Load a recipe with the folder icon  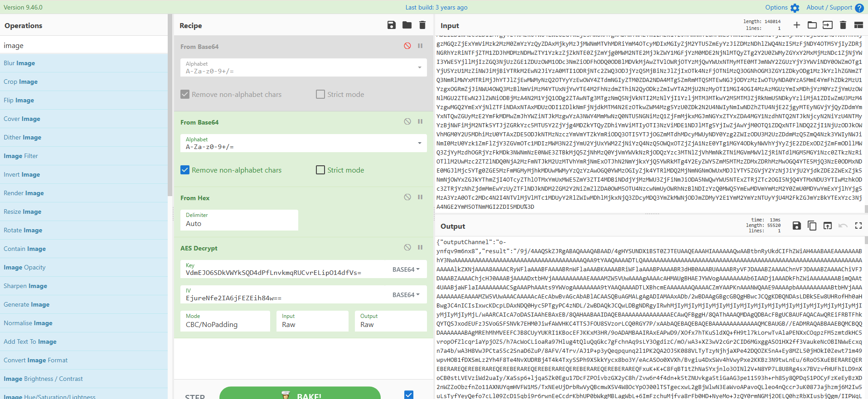pos(407,25)
